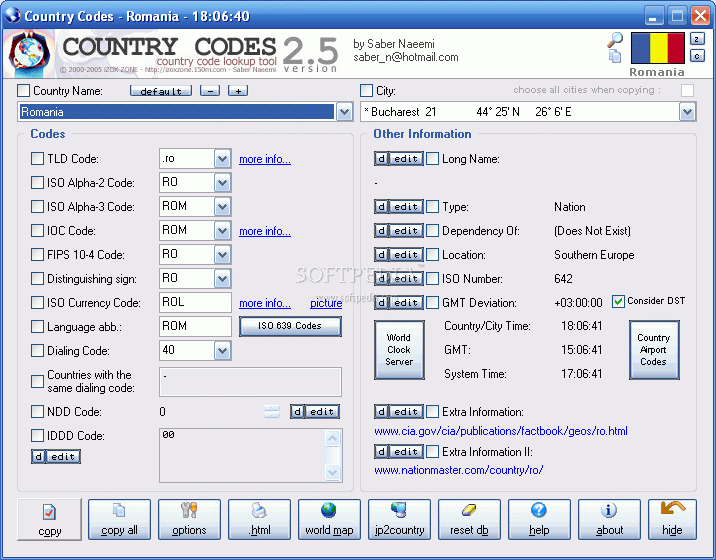The width and height of the screenshot is (716, 560).
Task: Click the NDD Code spinner control
Action: (272, 412)
